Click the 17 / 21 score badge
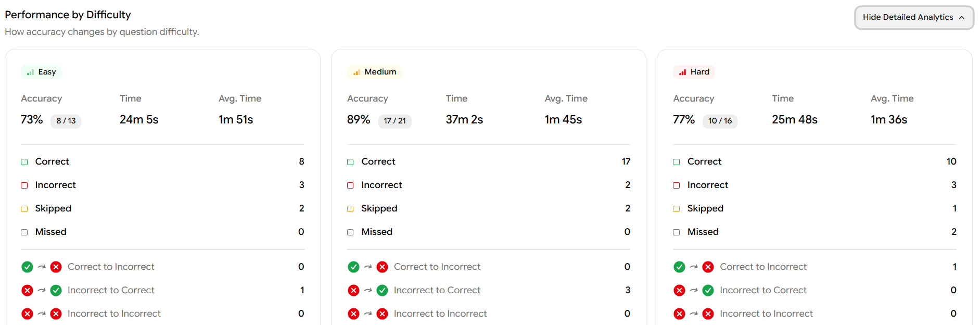 point(394,121)
